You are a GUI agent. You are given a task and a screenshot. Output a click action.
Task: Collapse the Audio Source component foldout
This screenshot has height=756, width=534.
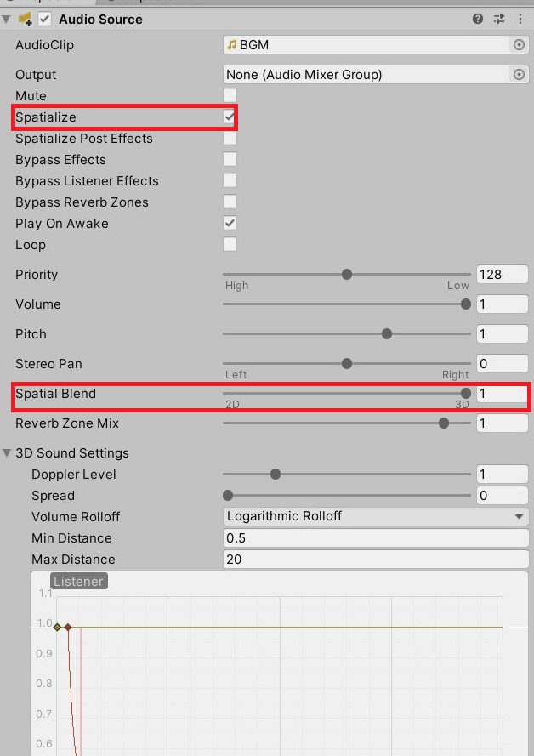pyautogui.click(x=6, y=20)
